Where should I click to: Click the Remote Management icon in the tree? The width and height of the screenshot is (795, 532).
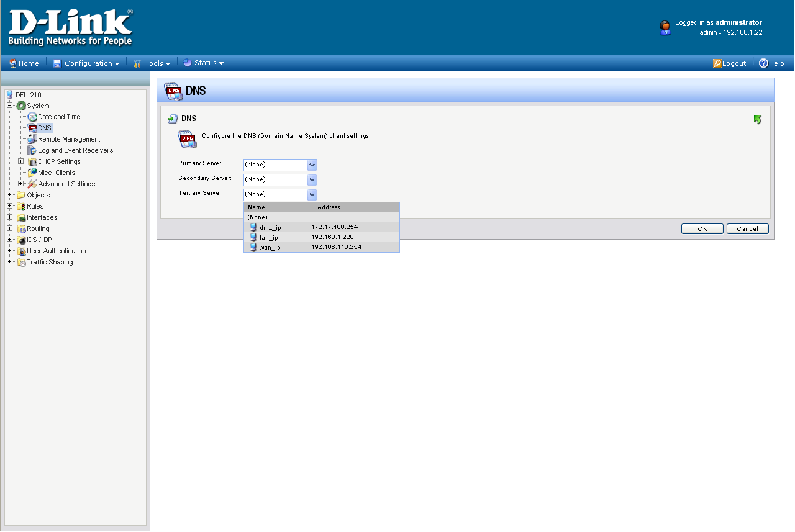click(x=32, y=139)
